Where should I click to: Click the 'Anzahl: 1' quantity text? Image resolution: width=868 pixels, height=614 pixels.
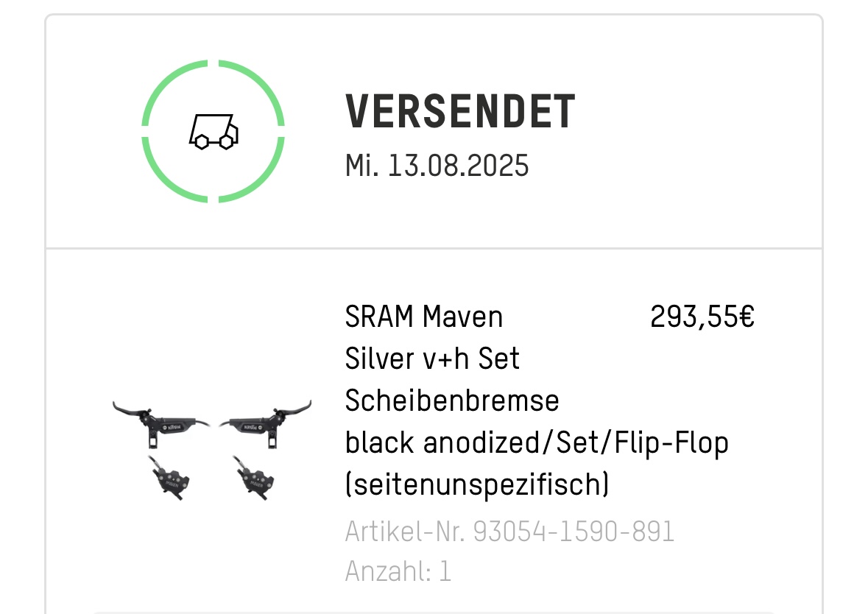coord(398,571)
